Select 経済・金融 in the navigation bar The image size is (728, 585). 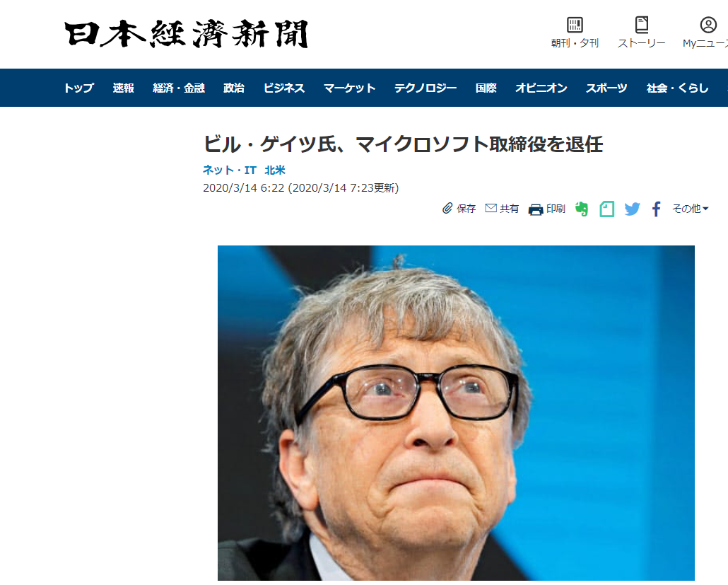[x=179, y=88]
